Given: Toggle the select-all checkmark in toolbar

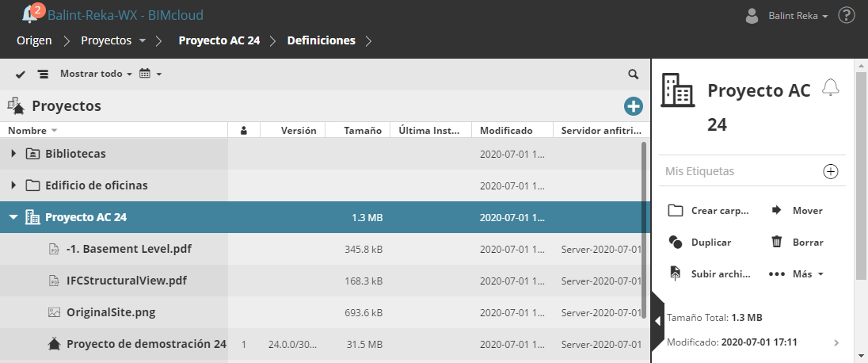Looking at the screenshot, I should [21, 74].
